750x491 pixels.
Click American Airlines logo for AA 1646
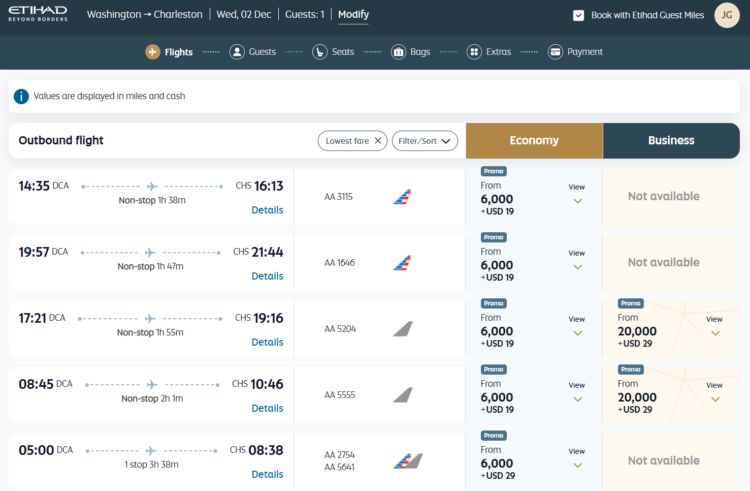tap(402, 262)
